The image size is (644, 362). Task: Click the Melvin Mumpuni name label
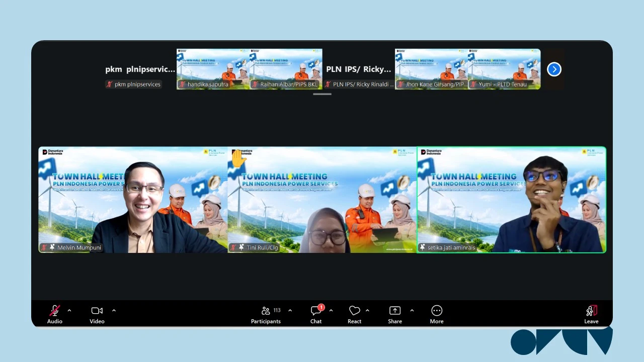[x=79, y=247]
